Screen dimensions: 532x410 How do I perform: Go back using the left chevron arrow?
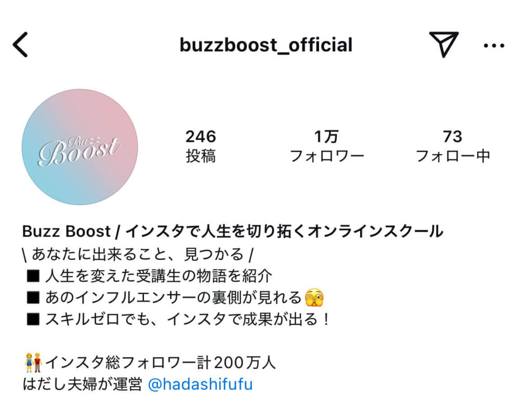click(x=20, y=45)
